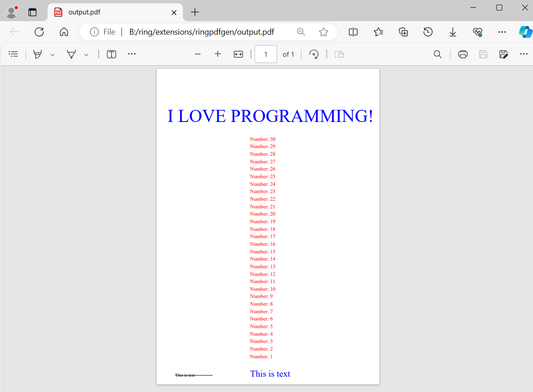This screenshot has width=533, height=392.
Task: Zoom in the PDF with plus button
Action: 218,54
